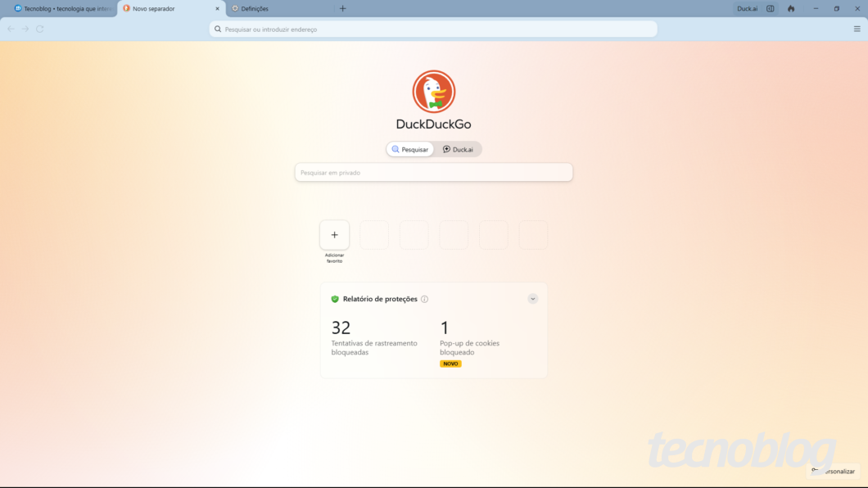Open a new tab with the plus icon
This screenshot has width=868, height=488.
342,8
